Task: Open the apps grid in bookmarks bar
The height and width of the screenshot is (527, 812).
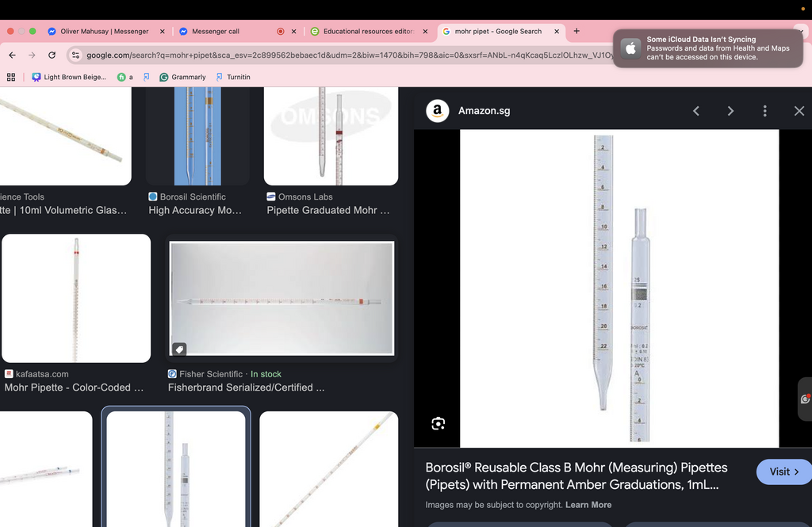Action: 11,77
